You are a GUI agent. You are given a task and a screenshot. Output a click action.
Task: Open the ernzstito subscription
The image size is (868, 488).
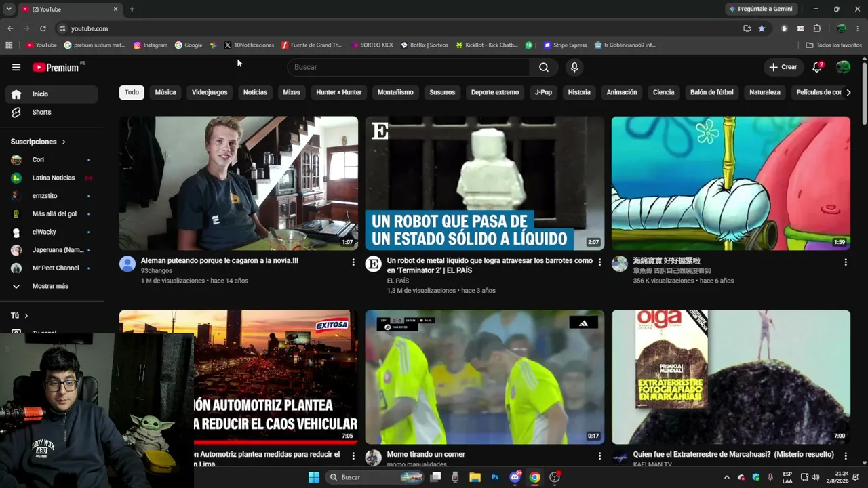point(52,196)
